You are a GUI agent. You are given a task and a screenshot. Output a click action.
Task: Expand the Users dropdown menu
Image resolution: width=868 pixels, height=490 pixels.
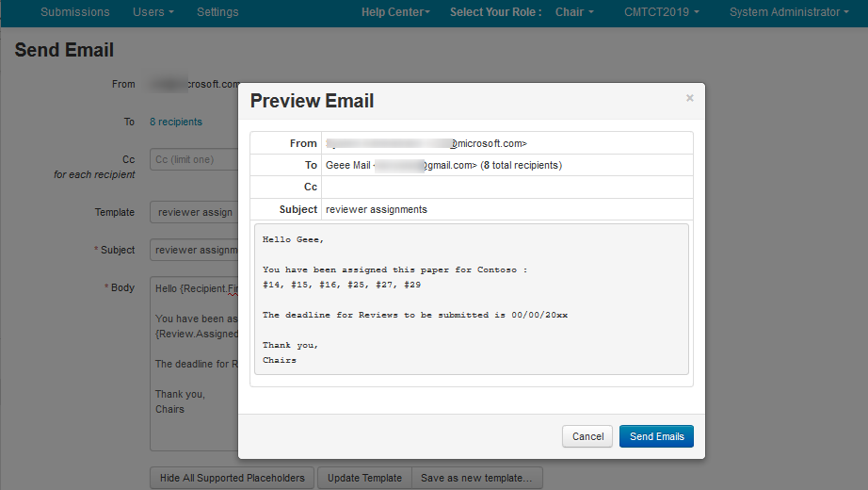coord(153,12)
